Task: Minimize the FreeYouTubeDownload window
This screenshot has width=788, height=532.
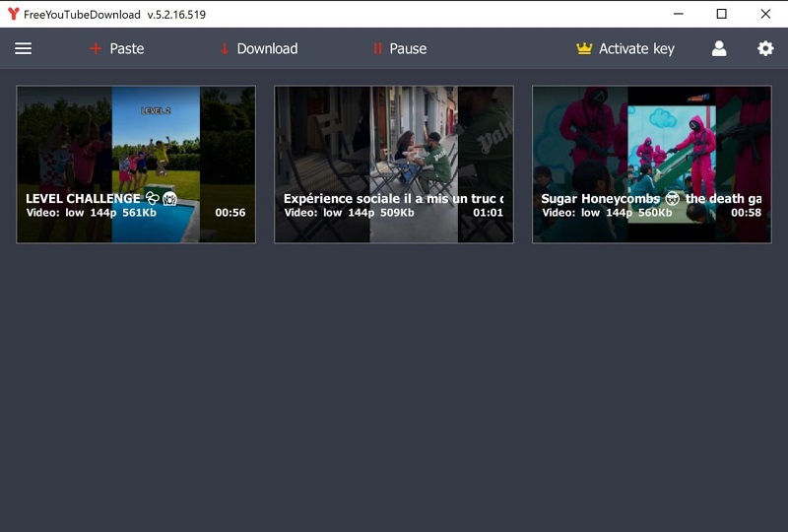Action: [x=679, y=14]
